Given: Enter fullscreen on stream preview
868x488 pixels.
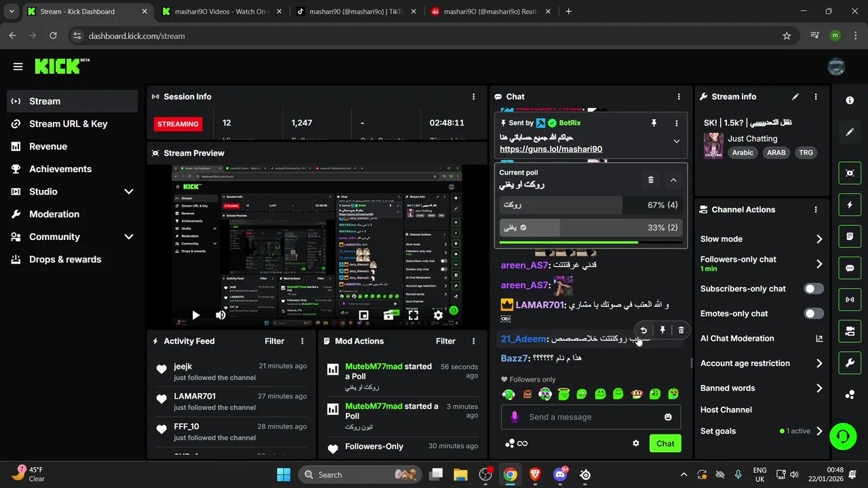Looking at the screenshot, I should pyautogui.click(x=413, y=315).
